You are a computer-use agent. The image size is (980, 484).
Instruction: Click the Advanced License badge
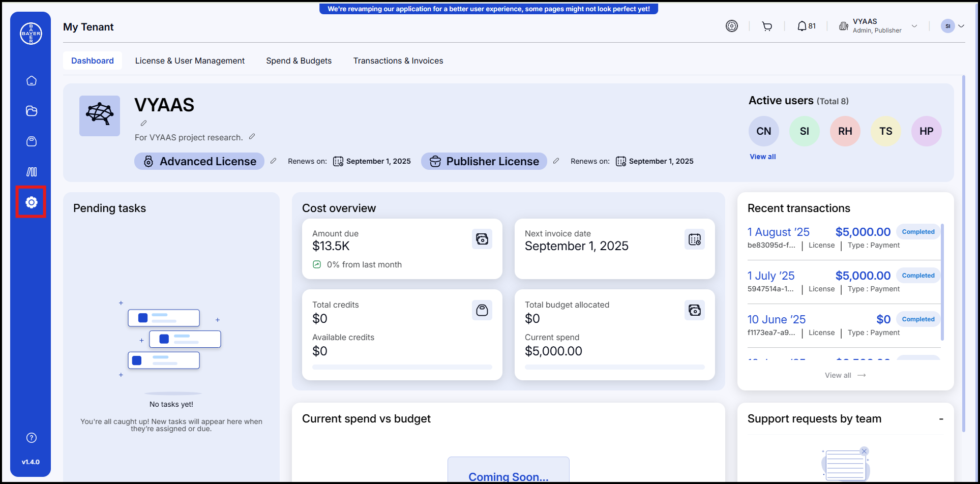coord(199,161)
